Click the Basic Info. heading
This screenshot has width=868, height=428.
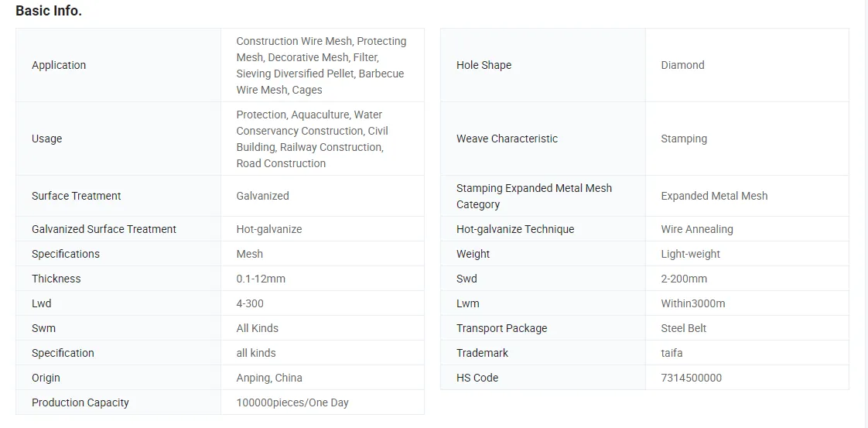point(49,11)
